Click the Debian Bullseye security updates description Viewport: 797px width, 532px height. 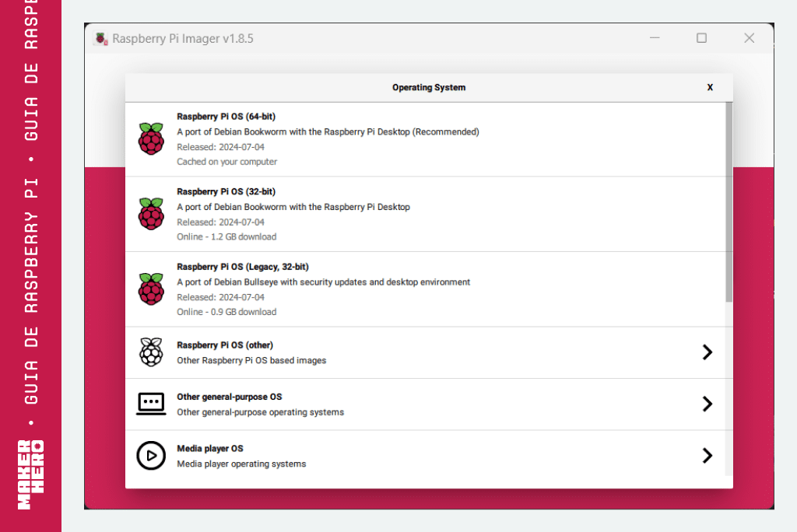(x=323, y=282)
